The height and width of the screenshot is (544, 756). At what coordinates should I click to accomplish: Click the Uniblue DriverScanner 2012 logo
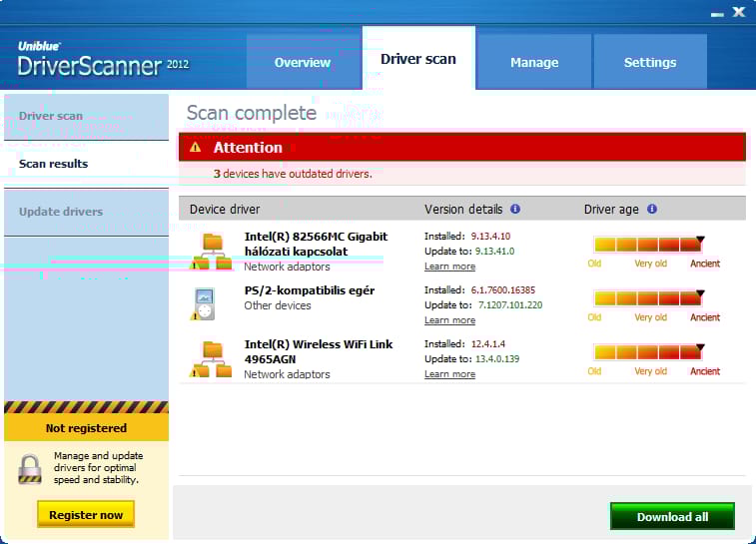tap(103, 59)
